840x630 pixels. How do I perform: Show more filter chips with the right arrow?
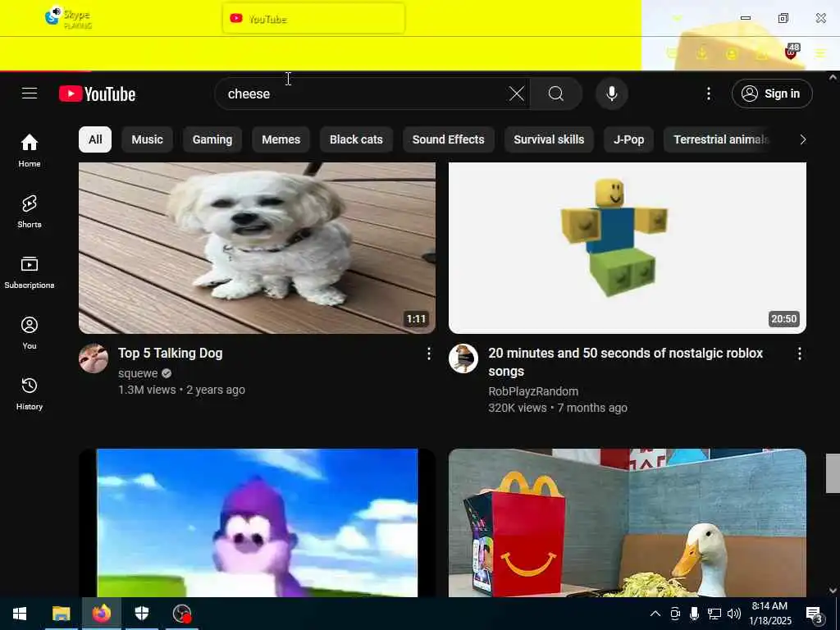[x=802, y=139]
